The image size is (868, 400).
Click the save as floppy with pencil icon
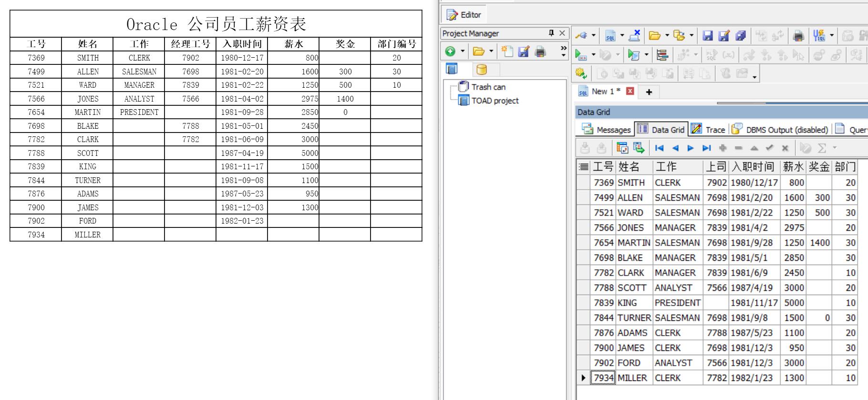[724, 36]
